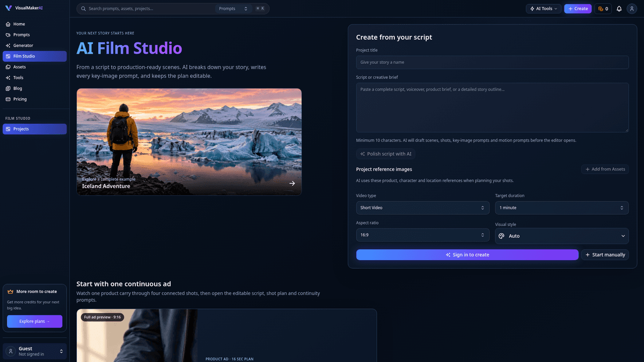Click the sparkle icon on Polish script button
The image size is (644, 362).
tap(363, 154)
